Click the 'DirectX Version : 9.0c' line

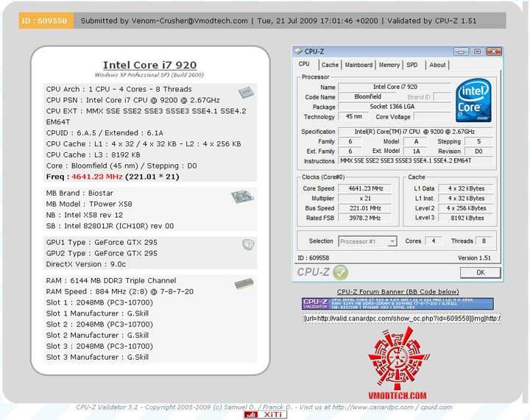pyautogui.click(x=86, y=264)
